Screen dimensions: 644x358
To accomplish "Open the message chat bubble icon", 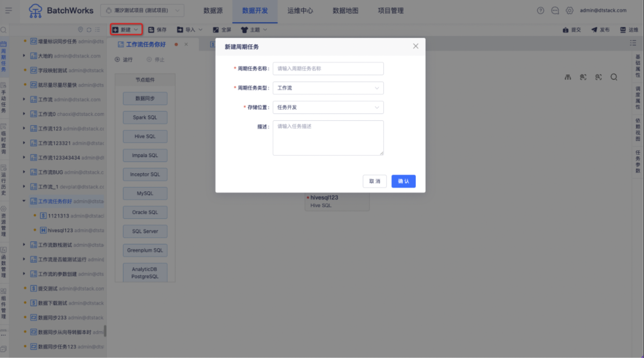I will pos(555,10).
